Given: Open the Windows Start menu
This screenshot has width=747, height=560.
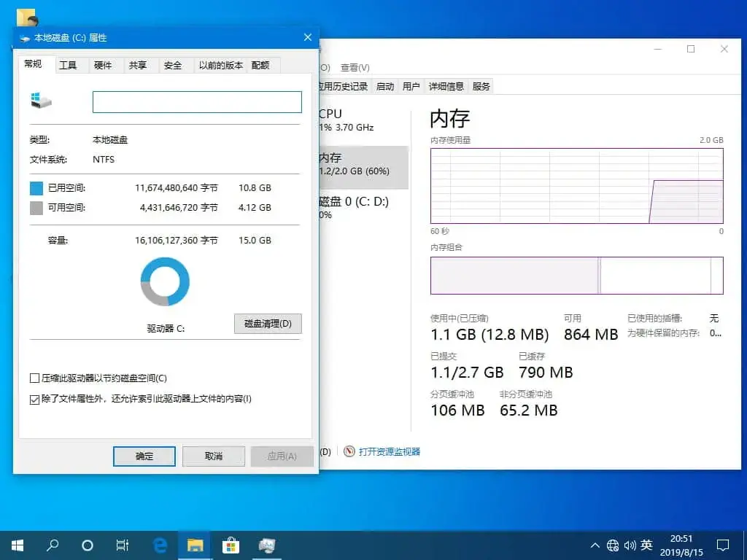Looking at the screenshot, I should [x=18, y=545].
